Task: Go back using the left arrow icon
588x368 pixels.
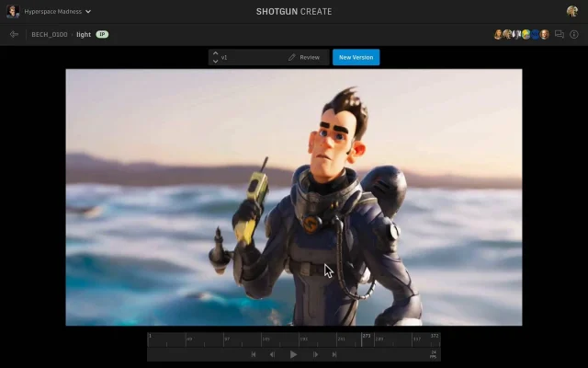Action: pyautogui.click(x=14, y=35)
